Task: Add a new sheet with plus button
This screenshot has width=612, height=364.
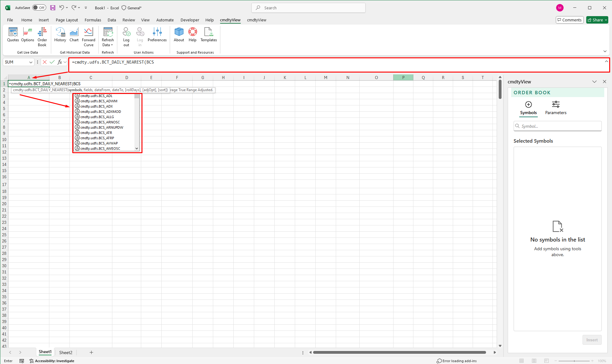Action: pos(91,352)
